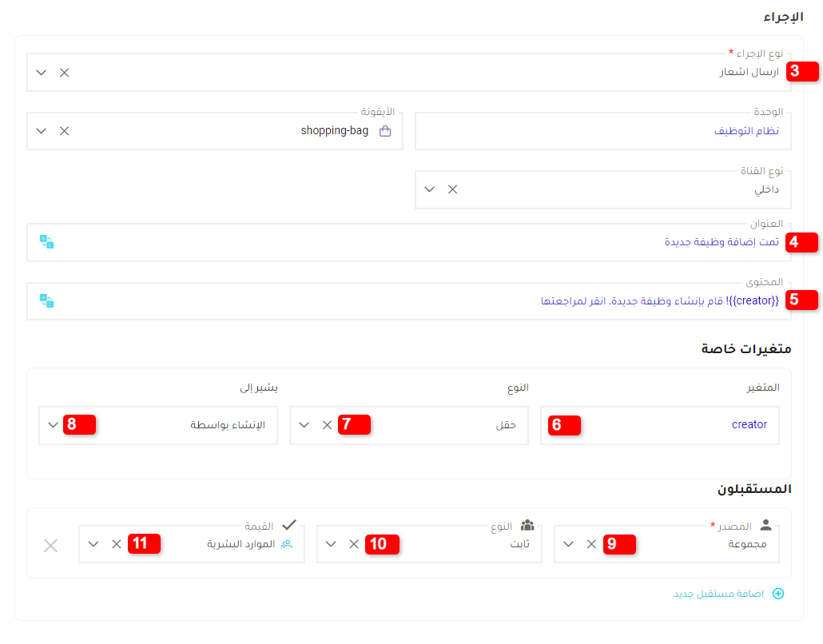
Task: Click the translation icon in the المحتوى field
Action: point(46,301)
